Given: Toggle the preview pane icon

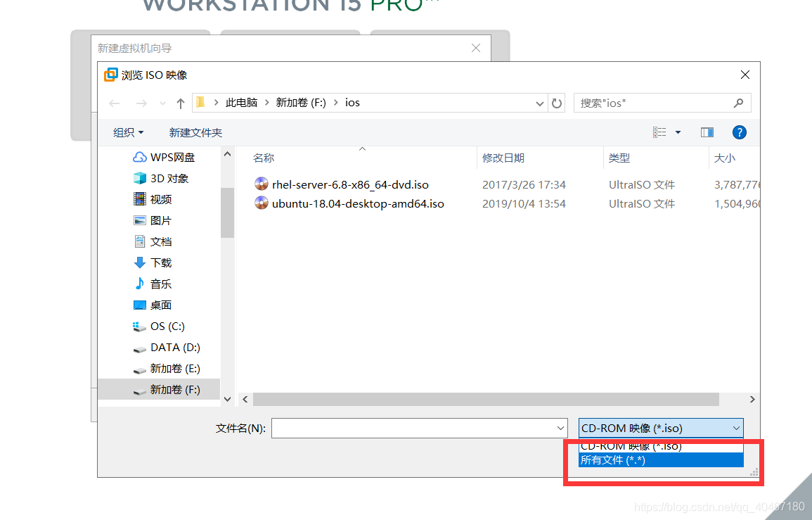Looking at the screenshot, I should click(707, 132).
